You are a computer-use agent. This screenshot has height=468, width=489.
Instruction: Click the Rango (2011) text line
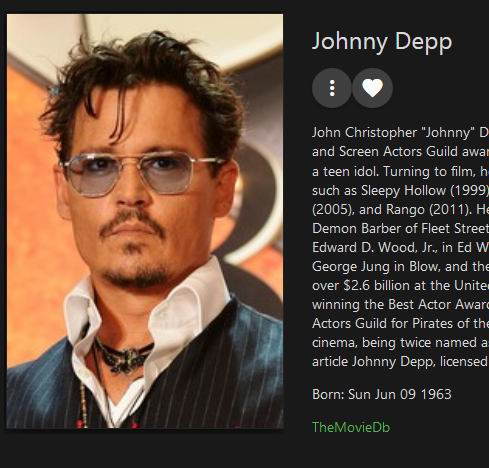pos(400,209)
